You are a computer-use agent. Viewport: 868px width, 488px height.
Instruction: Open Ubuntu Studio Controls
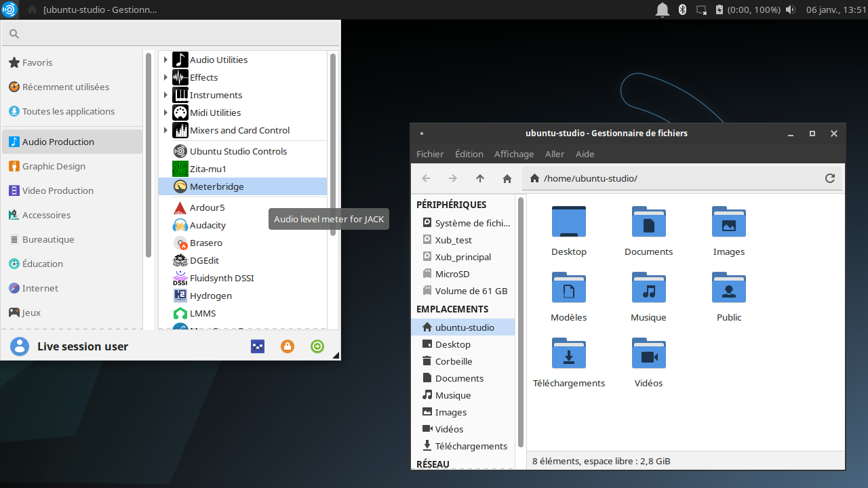coord(238,151)
